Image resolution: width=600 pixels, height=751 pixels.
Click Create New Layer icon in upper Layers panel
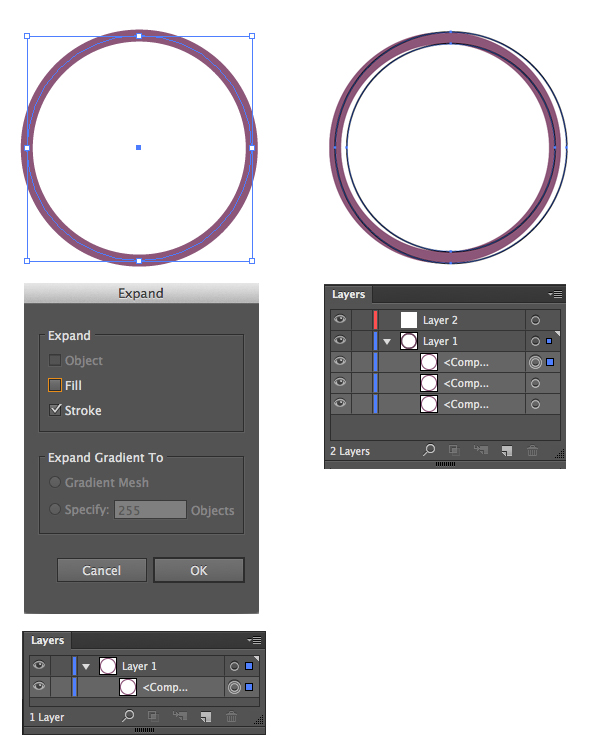coord(507,451)
